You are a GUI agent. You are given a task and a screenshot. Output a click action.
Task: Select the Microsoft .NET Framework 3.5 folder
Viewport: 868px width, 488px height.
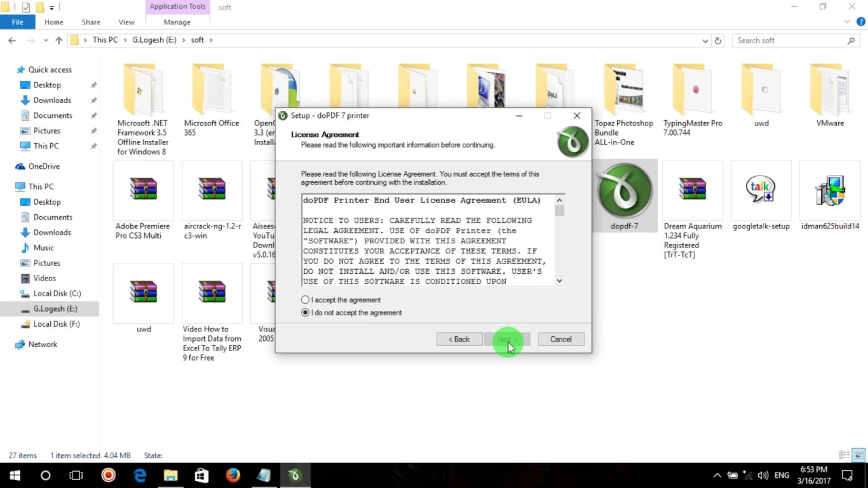point(142,89)
